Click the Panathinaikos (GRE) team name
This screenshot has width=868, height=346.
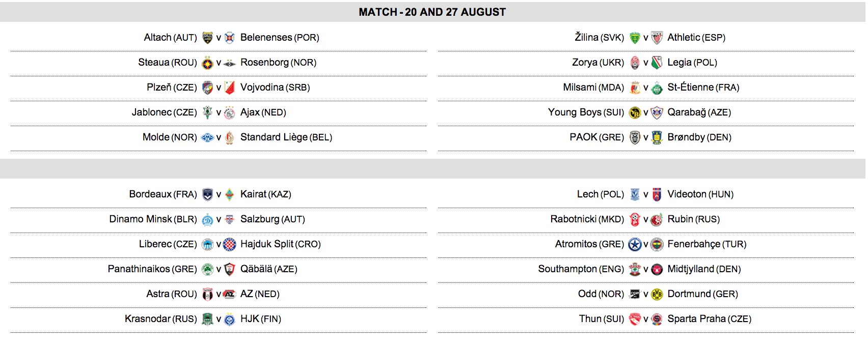(x=152, y=269)
